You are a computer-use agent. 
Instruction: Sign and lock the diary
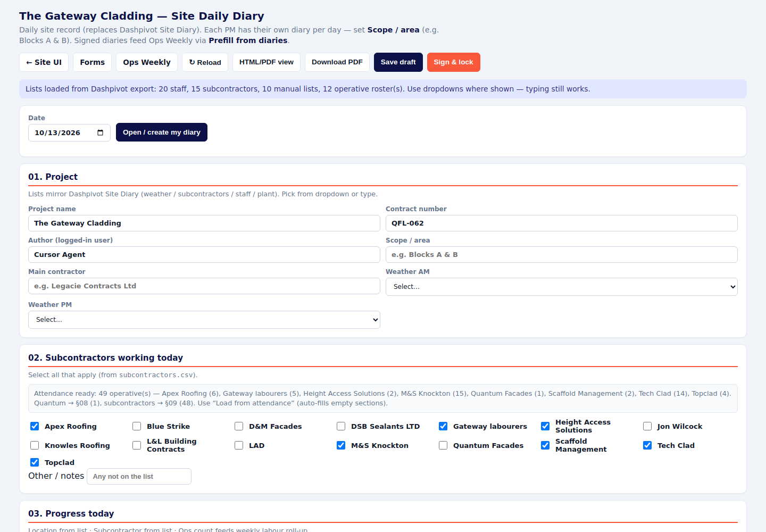pos(454,62)
